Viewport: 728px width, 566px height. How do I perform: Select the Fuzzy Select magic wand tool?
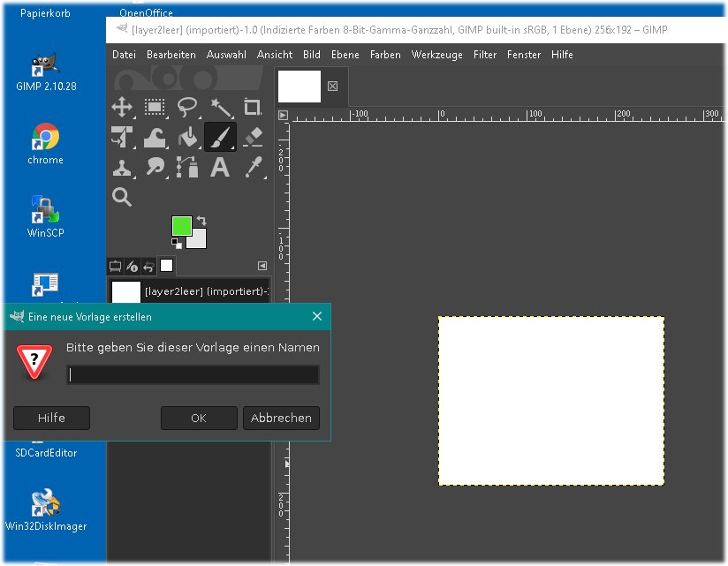(221, 108)
